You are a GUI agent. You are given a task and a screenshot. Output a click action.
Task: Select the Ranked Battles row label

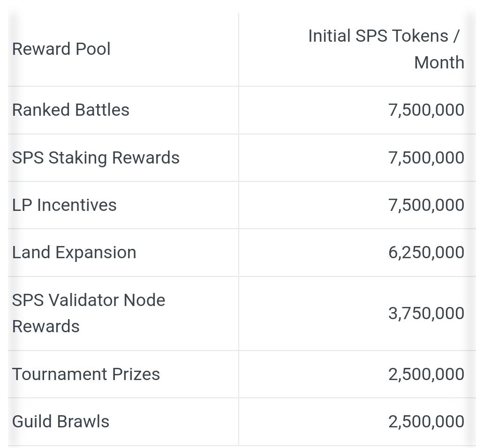tap(71, 110)
